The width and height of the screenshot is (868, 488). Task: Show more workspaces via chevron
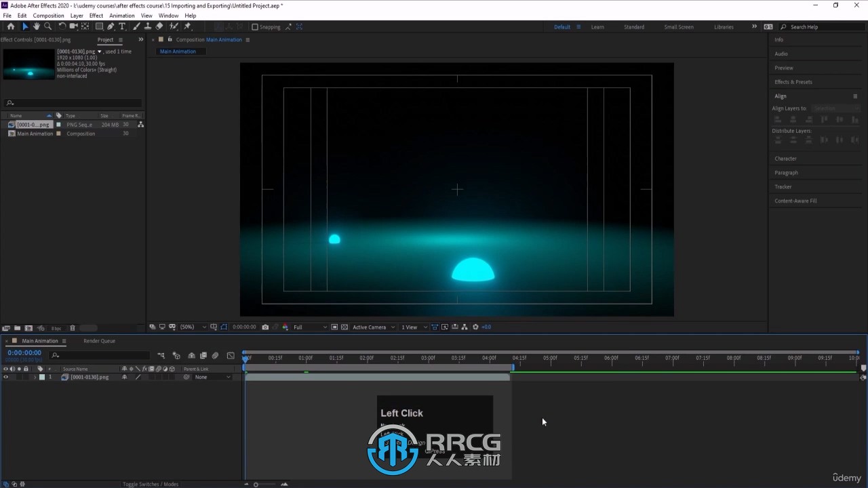pyautogui.click(x=754, y=26)
